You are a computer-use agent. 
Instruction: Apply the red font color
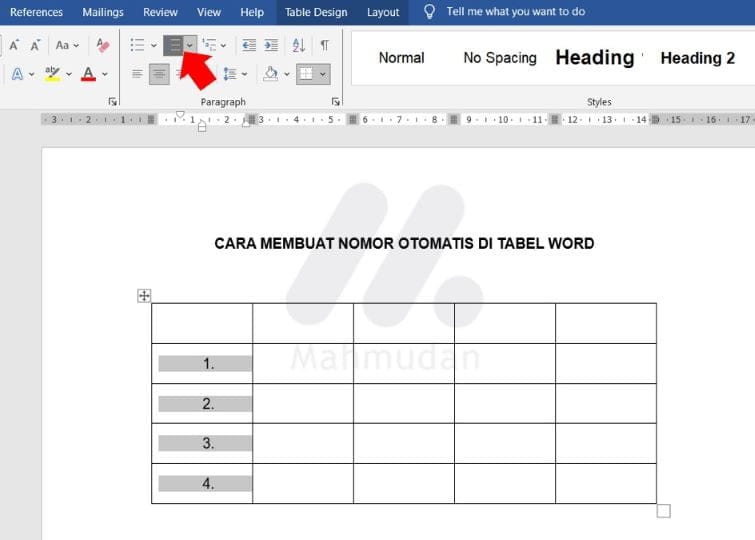point(88,74)
